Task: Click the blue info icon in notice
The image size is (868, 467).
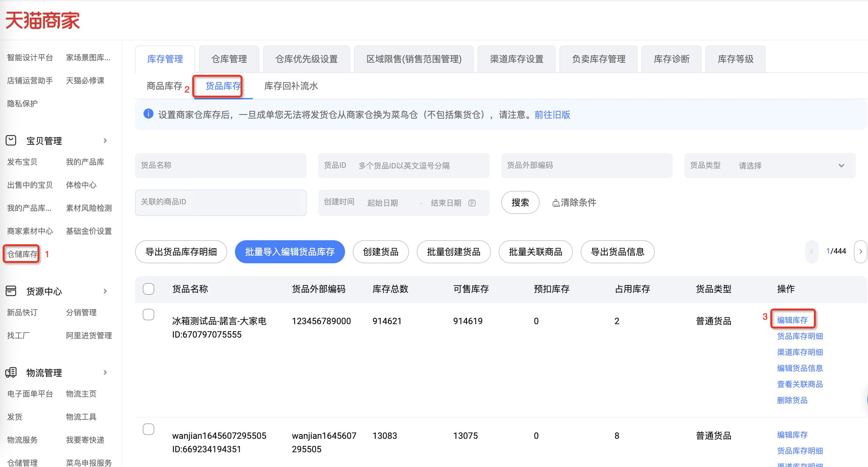Action: [x=148, y=114]
